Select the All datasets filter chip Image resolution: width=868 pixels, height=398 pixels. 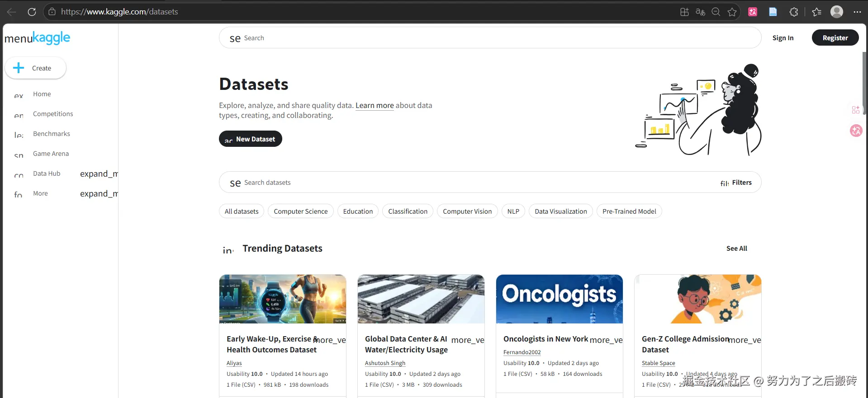242,211
